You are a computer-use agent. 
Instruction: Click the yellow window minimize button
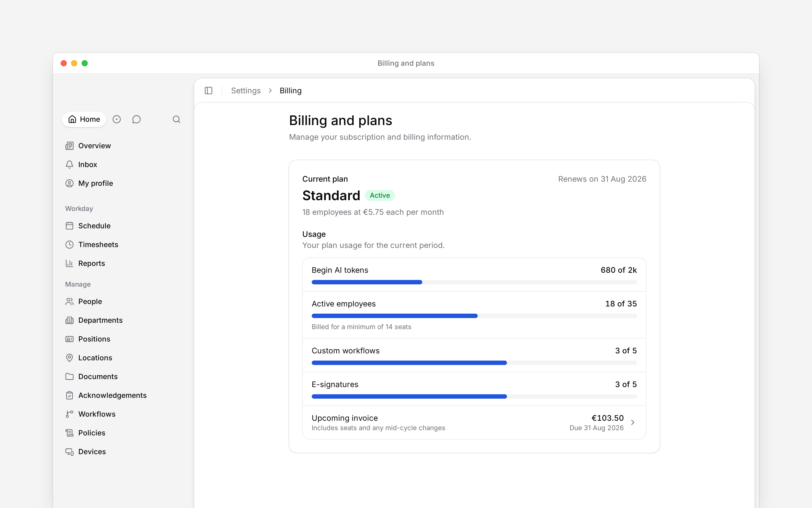[x=74, y=63]
